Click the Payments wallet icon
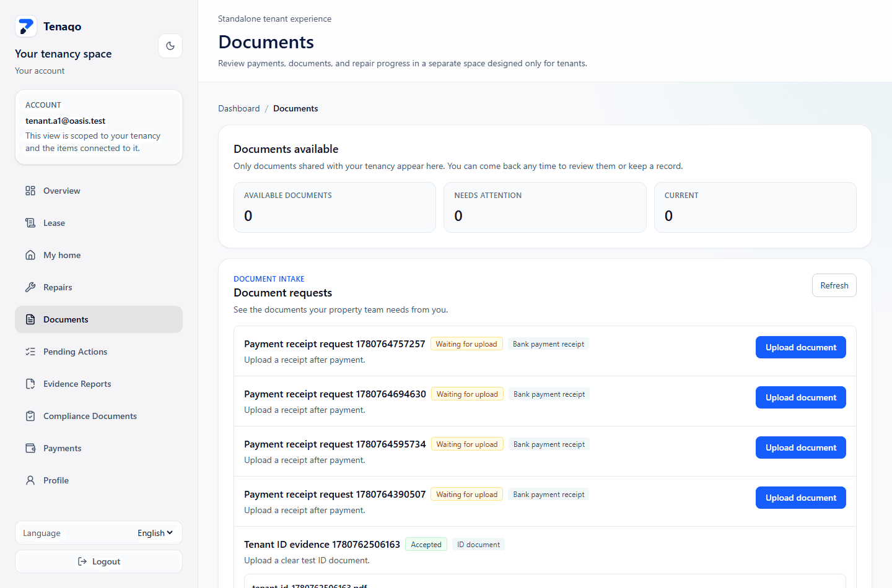This screenshot has width=892, height=588. [30, 448]
